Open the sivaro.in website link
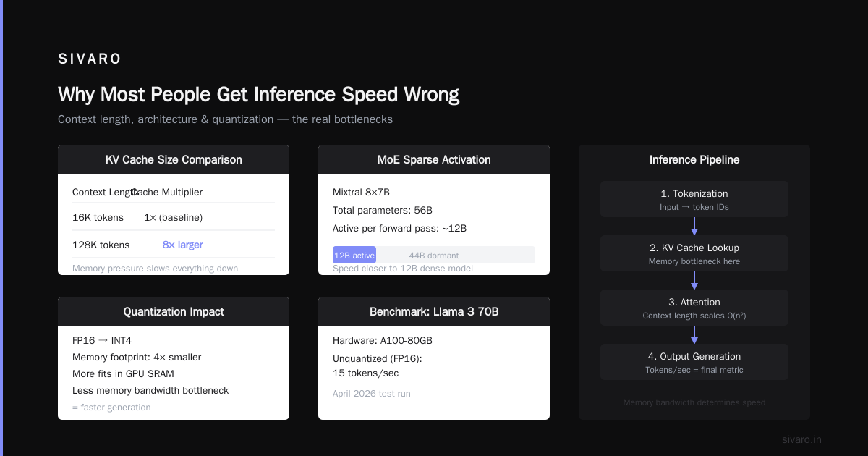This screenshot has width=868, height=456. (801, 439)
